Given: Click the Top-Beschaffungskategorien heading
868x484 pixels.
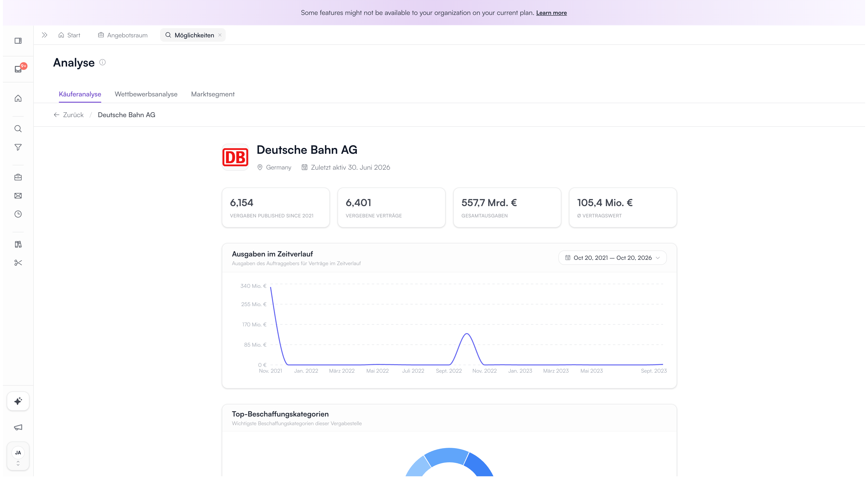Looking at the screenshot, I should [x=280, y=414].
